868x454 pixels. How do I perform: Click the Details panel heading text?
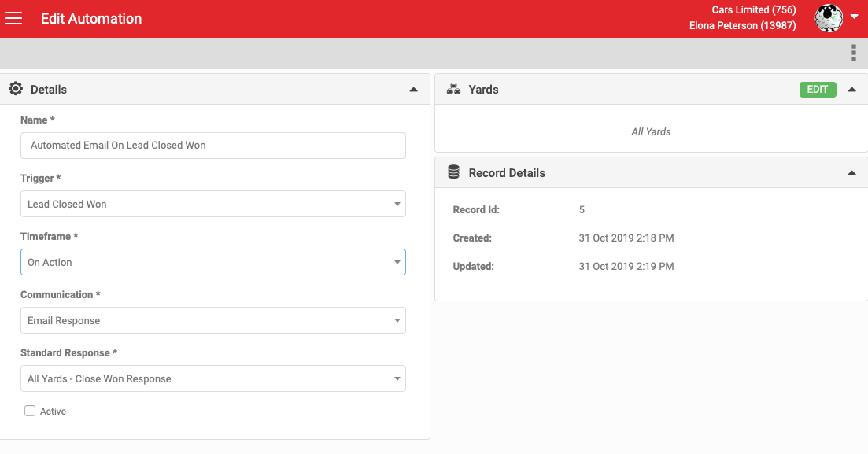49,90
